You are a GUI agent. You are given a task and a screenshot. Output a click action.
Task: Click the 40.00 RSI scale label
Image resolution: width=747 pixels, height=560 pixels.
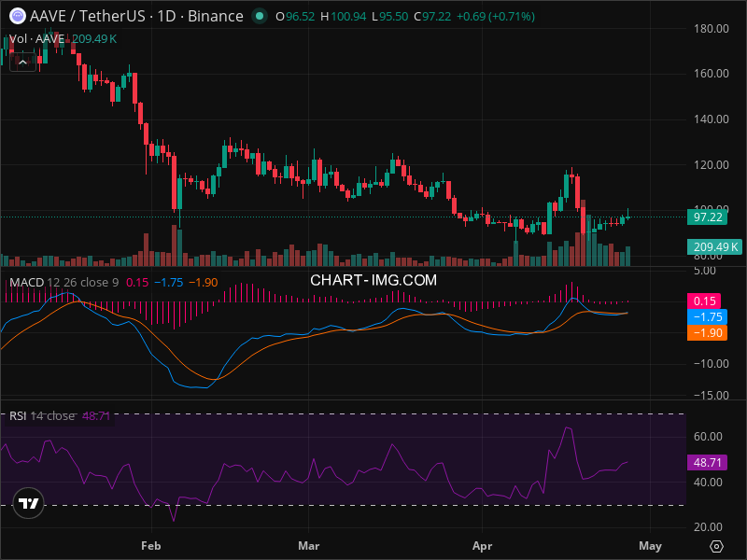pyautogui.click(x=708, y=483)
